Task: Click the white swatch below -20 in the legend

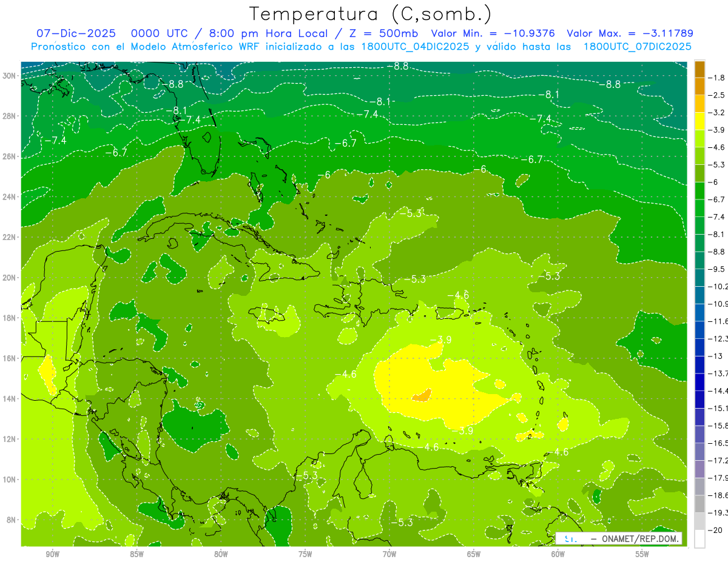Action: tap(699, 538)
